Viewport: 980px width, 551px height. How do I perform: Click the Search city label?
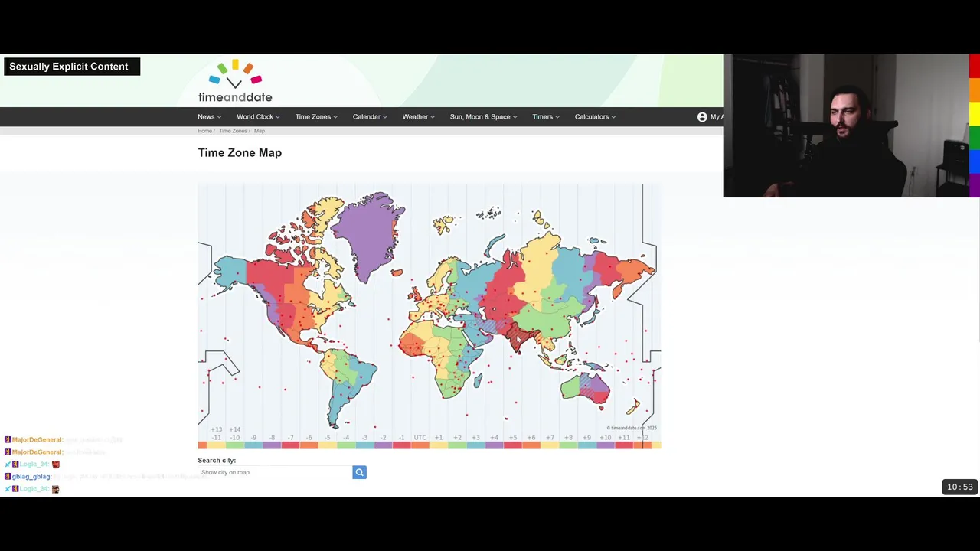coord(217,461)
